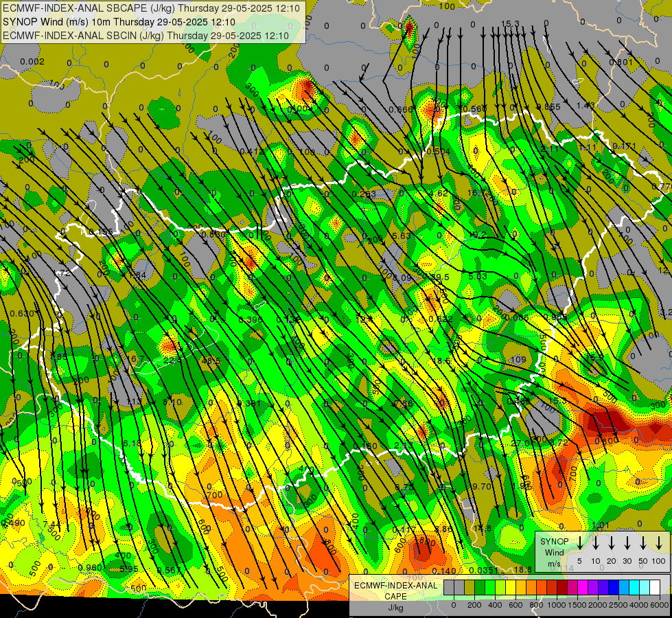672x618 pixels.
Task: Click the 6000 tick label on color legend
Action: pos(660,605)
